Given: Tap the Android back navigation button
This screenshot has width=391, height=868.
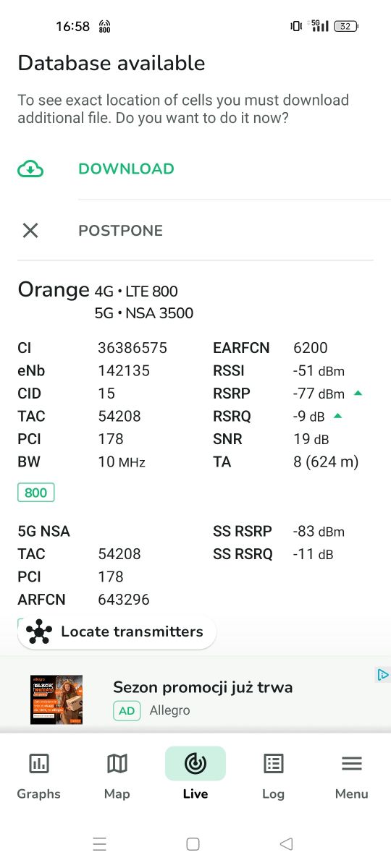Looking at the screenshot, I should point(286,843).
